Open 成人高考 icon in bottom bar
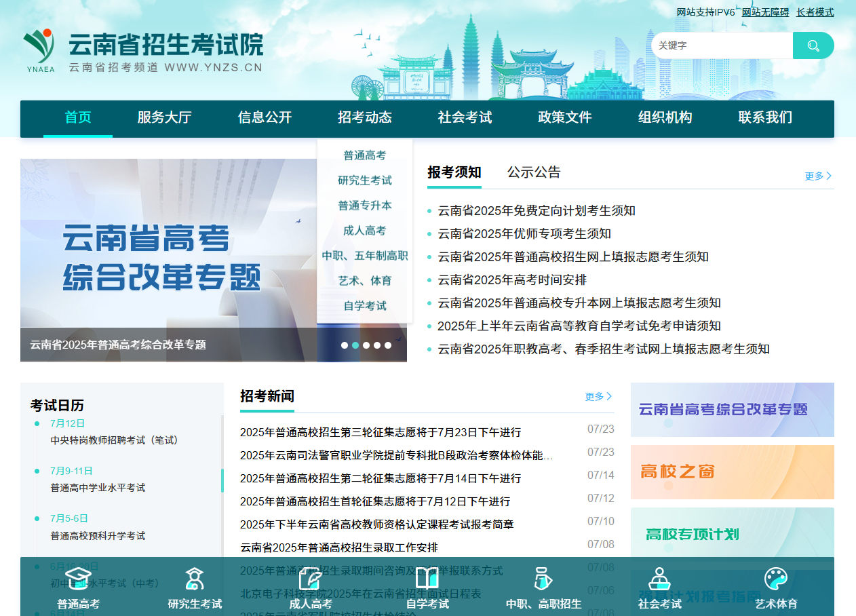Viewport: 856px width, 616px height. point(311,579)
